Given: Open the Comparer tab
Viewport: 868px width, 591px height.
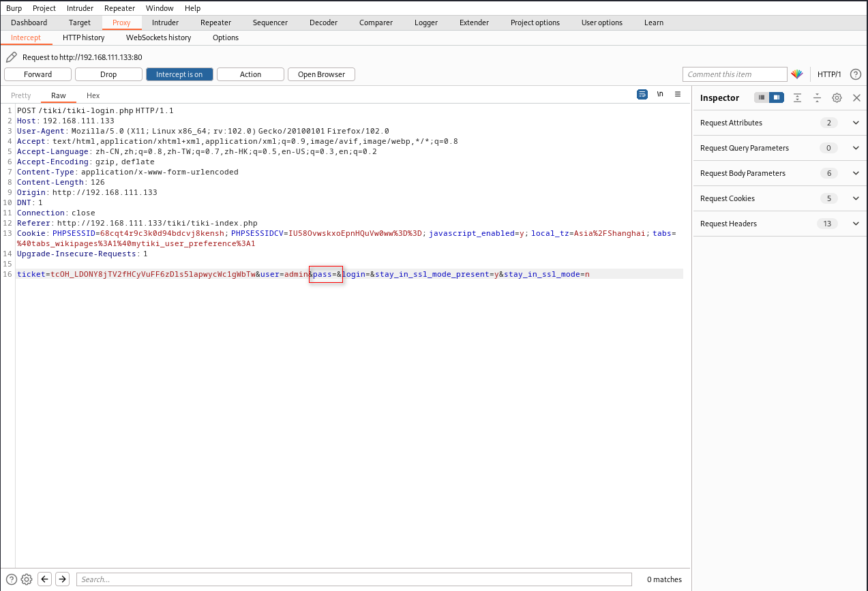Looking at the screenshot, I should (x=376, y=22).
